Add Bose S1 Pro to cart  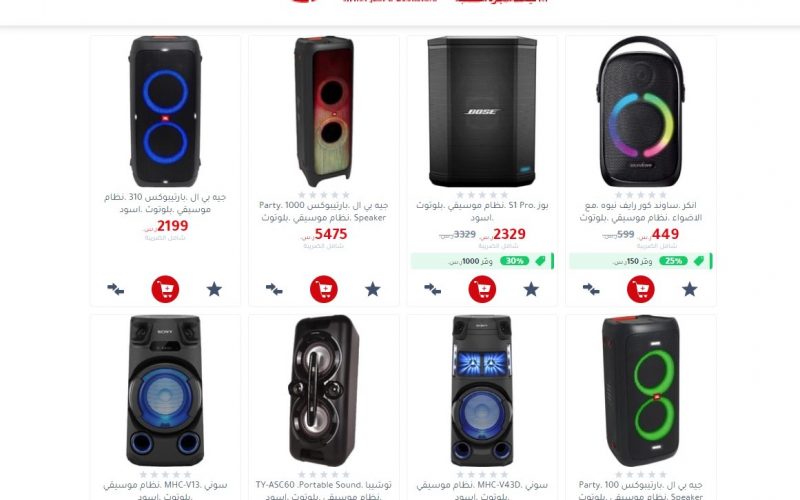(x=482, y=289)
